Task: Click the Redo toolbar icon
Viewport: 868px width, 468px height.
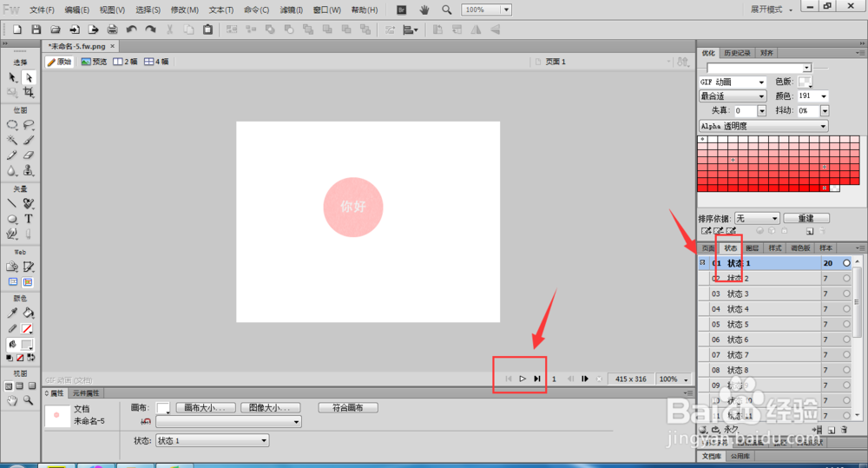Action: coord(150,30)
